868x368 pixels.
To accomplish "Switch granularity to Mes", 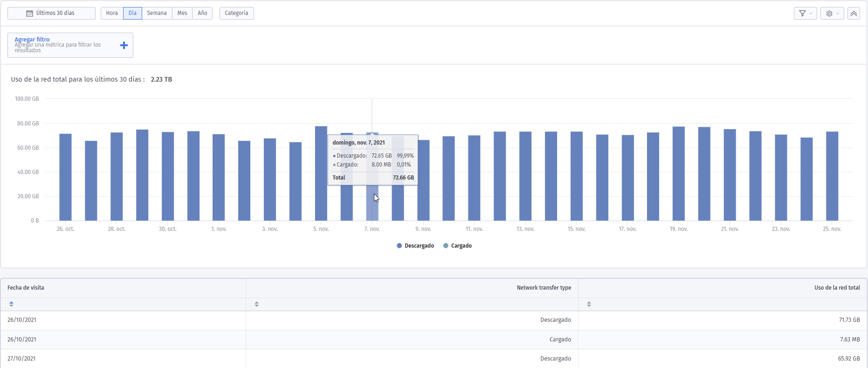I will pos(182,13).
